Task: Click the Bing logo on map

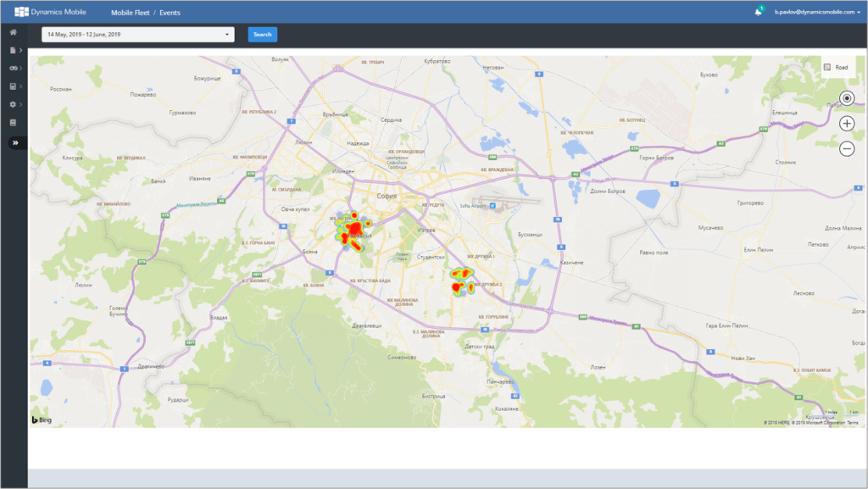Action: click(x=42, y=420)
